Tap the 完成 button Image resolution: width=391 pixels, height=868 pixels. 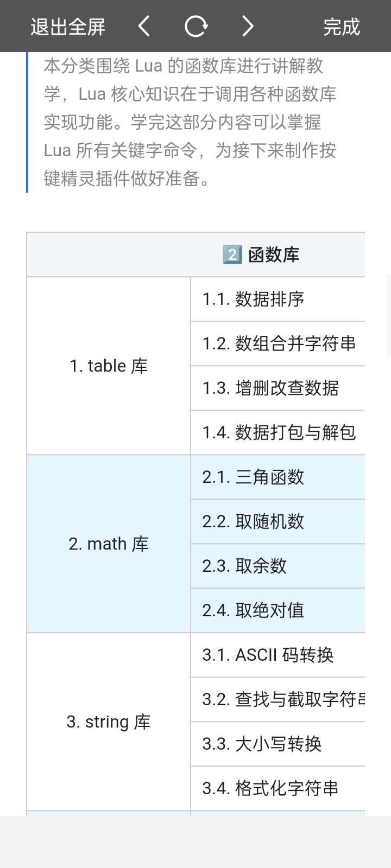click(342, 27)
